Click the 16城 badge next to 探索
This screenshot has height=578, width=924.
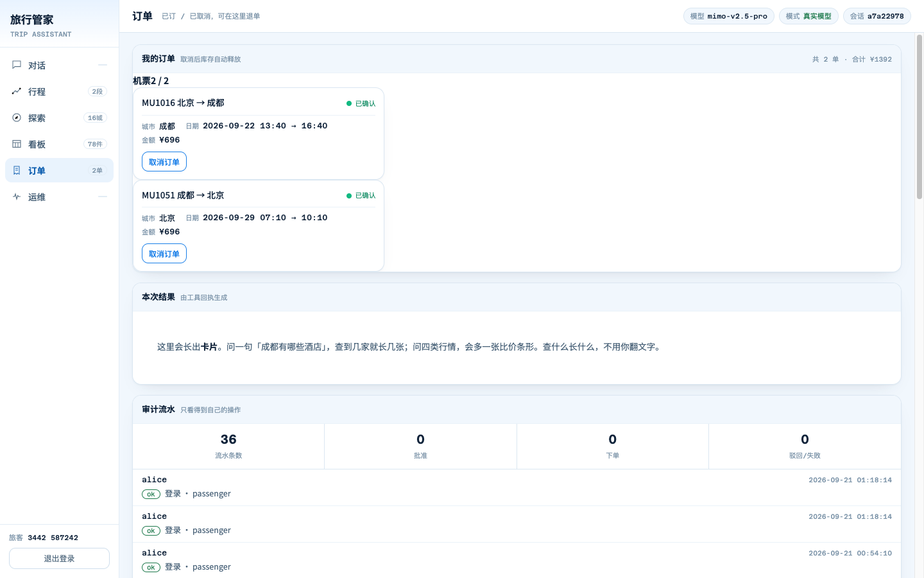(95, 118)
